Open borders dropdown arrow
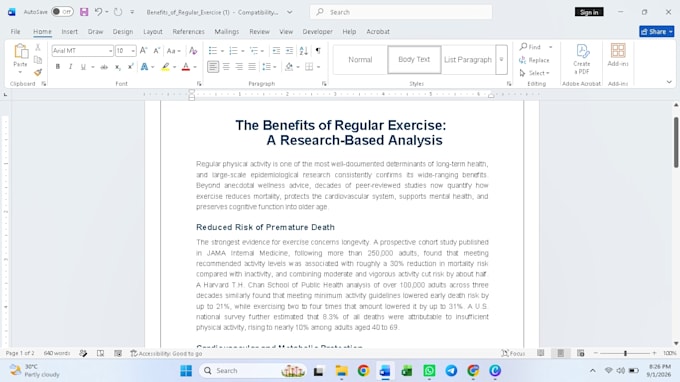 pyautogui.click(x=318, y=67)
